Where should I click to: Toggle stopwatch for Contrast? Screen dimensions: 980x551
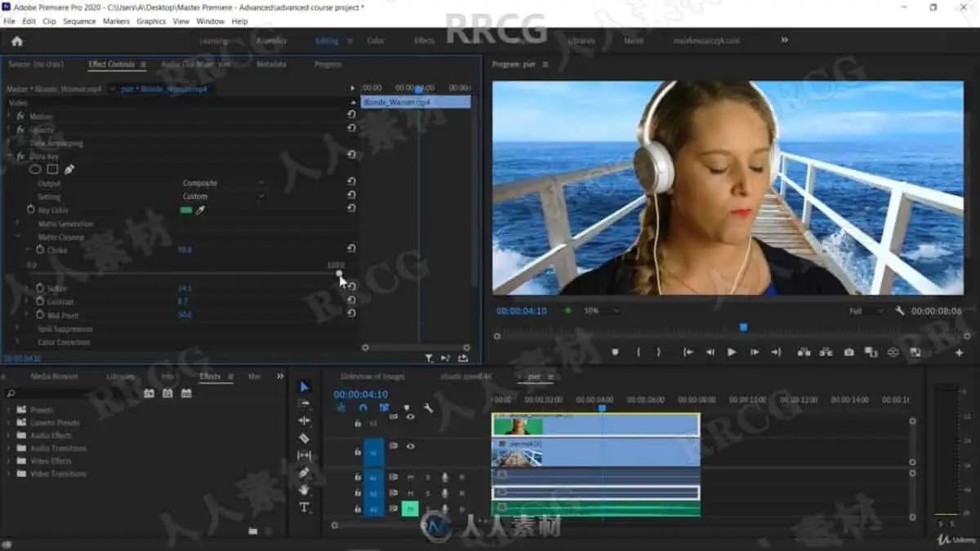pyautogui.click(x=39, y=301)
